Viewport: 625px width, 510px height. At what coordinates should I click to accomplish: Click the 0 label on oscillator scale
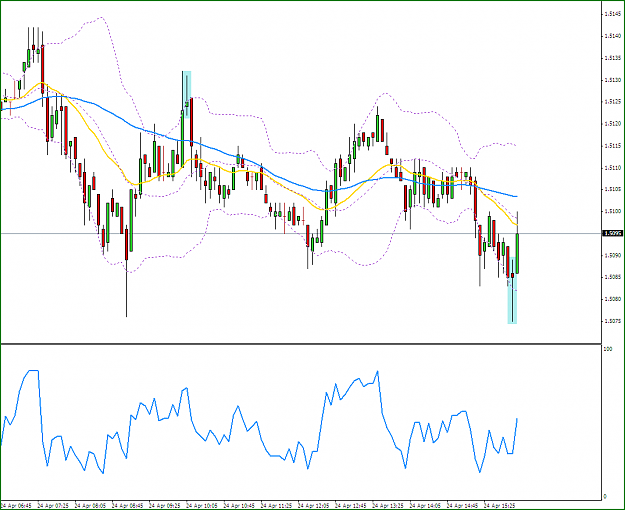click(x=605, y=496)
